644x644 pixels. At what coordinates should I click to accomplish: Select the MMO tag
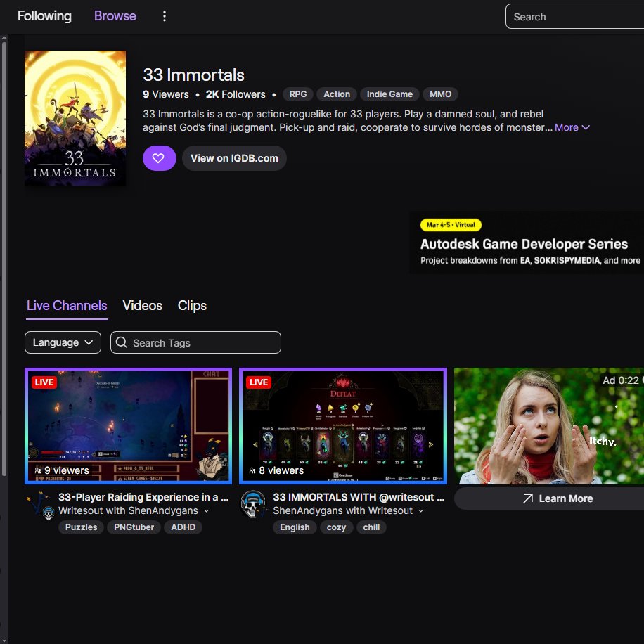pyautogui.click(x=440, y=94)
